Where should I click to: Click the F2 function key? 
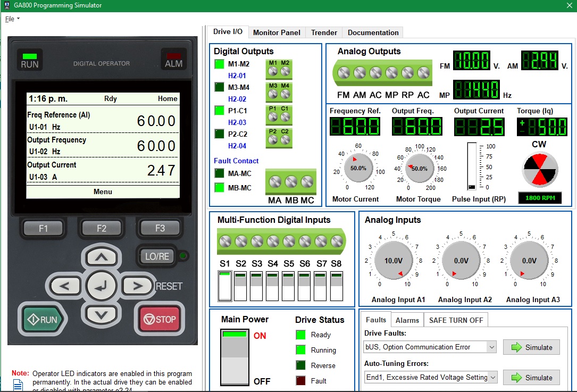click(x=101, y=228)
